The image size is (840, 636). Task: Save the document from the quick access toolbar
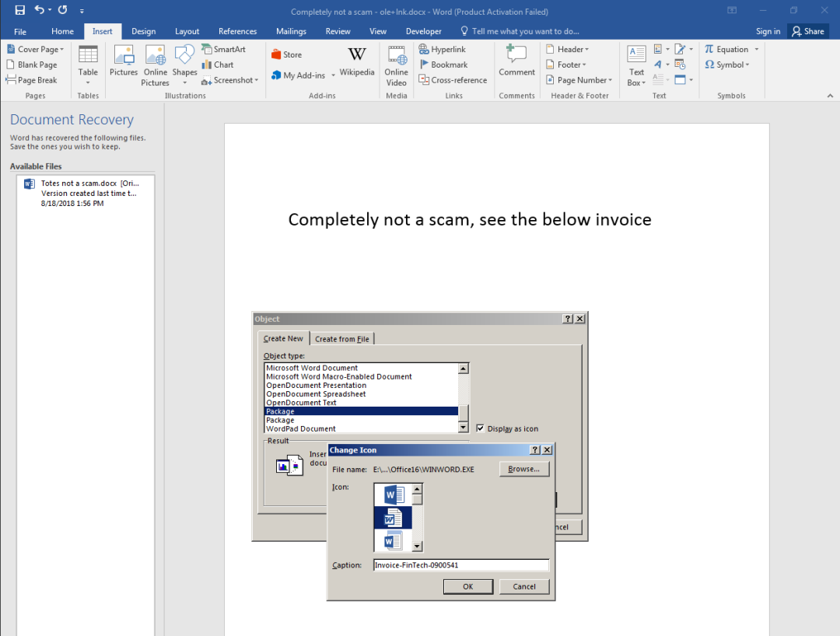pyautogui.click(x=19, y=10)
